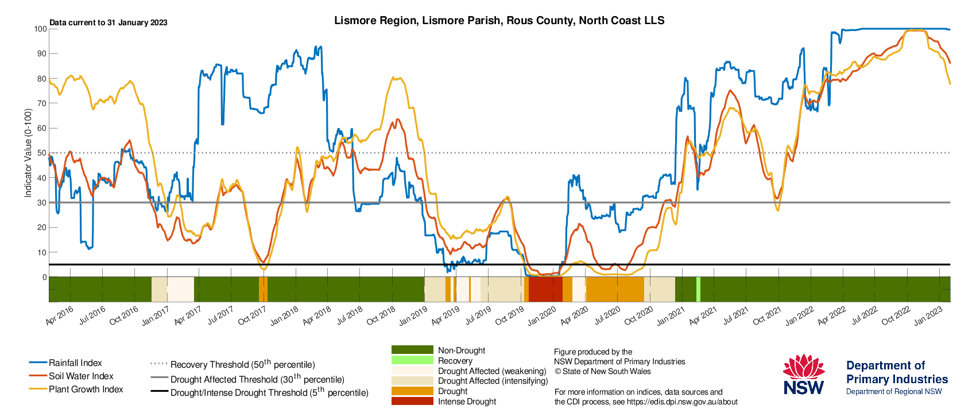Click the Data current to 31 January 2023 note
The image size is (980, 413).
click(x=109, y=22)
